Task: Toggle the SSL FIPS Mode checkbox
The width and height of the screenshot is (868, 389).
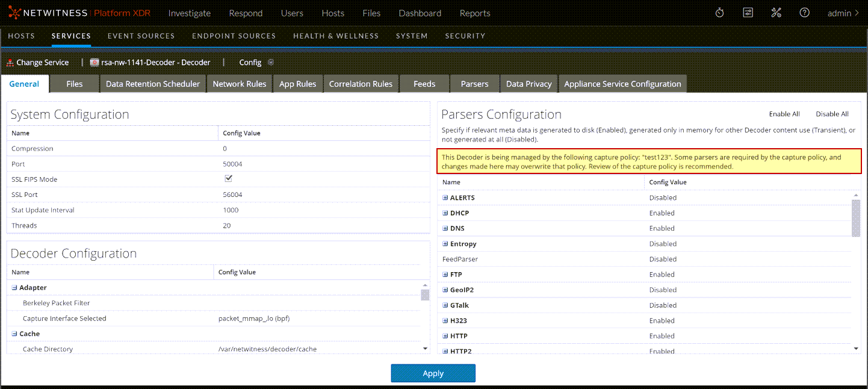Action: 228,179
